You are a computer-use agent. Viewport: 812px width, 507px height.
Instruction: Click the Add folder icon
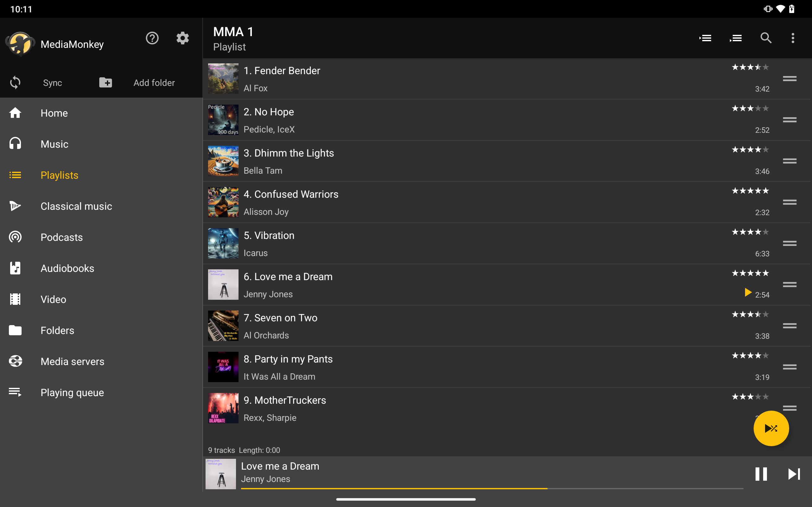click(106, 82)
